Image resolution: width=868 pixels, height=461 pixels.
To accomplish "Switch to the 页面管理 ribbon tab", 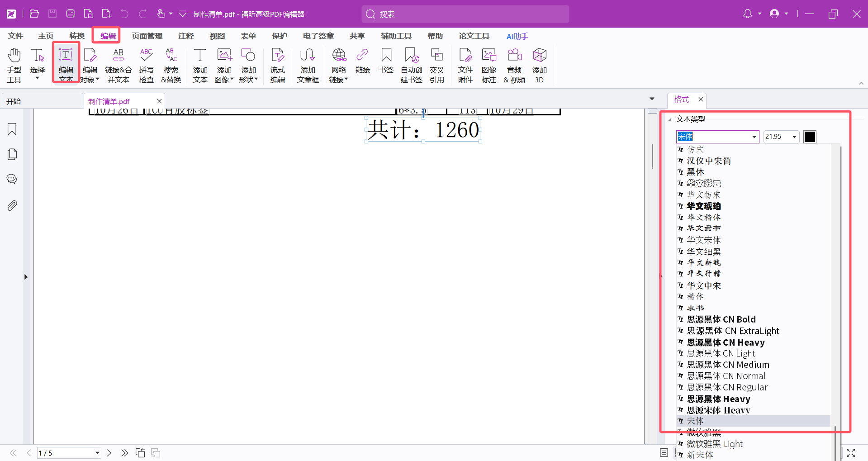I will coord(147,36).
